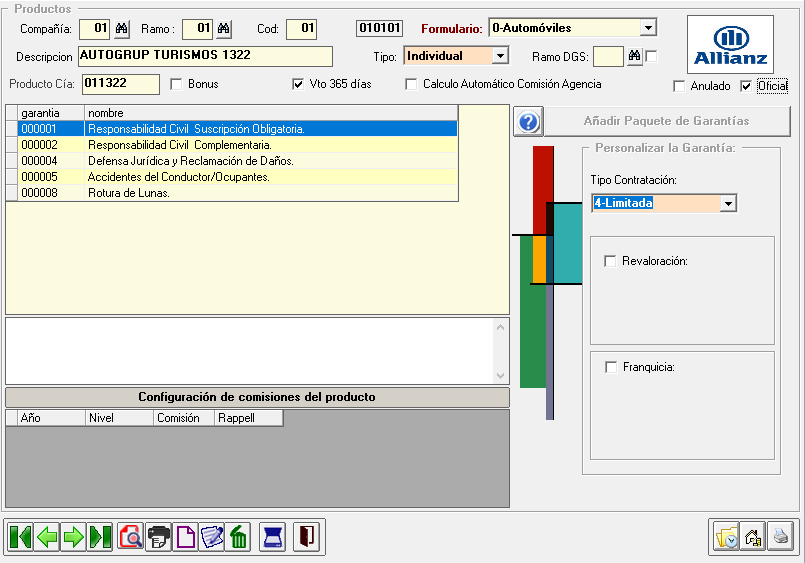This screenshot has width=805, height=563.
Task: Click the house toolbar icon
Action: click(x=753, y=537)
